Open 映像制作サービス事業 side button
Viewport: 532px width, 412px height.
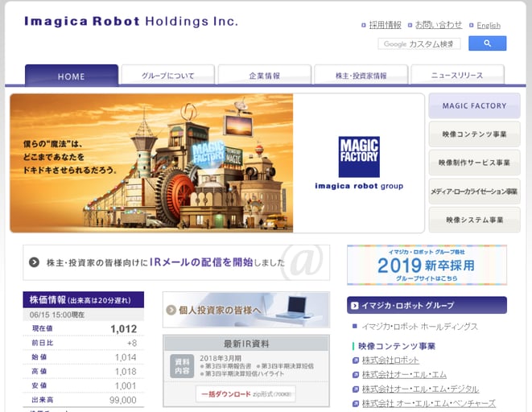tap(474, 163)
